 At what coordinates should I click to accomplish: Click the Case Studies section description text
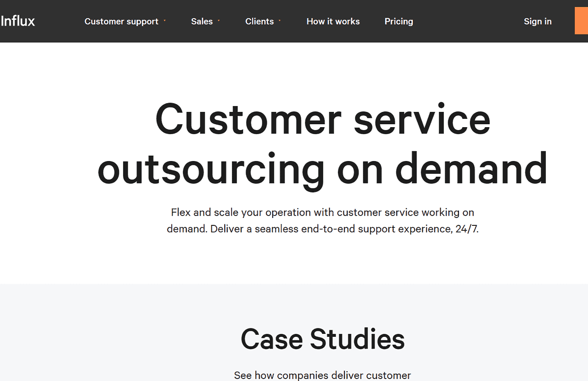[x=322, y=375]
